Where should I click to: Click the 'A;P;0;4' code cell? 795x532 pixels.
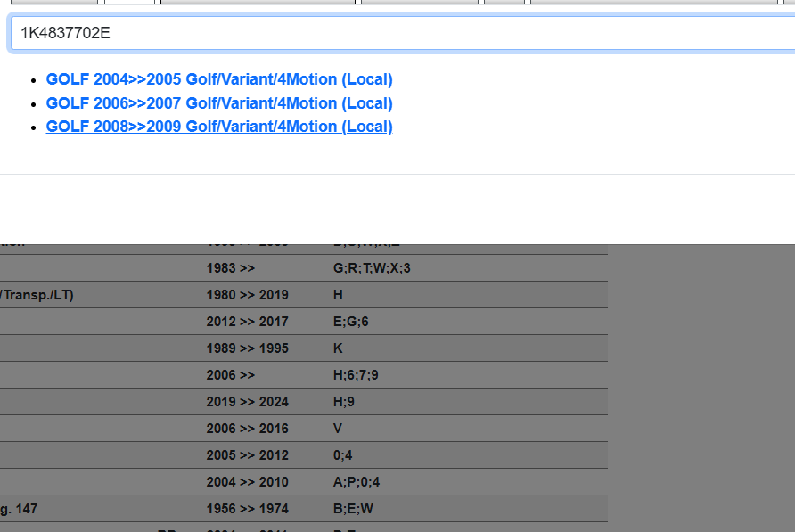(x=357, y=482)
